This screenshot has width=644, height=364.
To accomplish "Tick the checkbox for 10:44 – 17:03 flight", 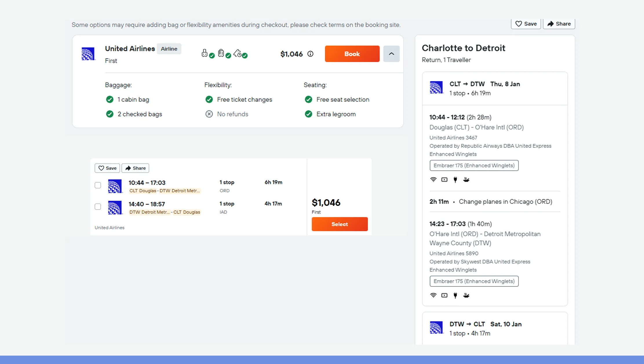I will pyautogui.click(x=98, y=185).
